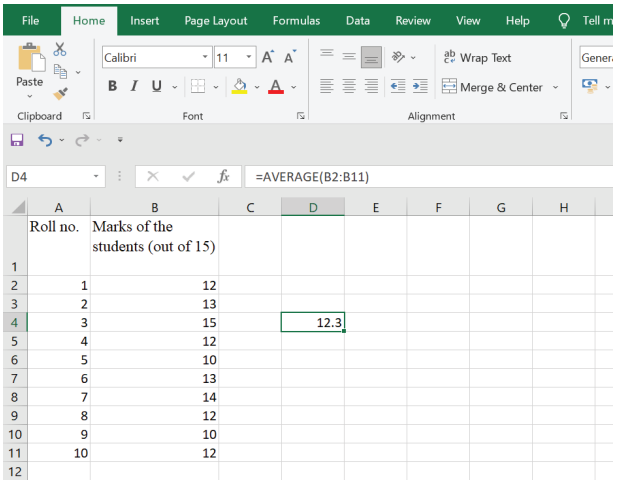Click the Cut scissors icon
This screenshot has width=632, height=482.
click(59, 49)
